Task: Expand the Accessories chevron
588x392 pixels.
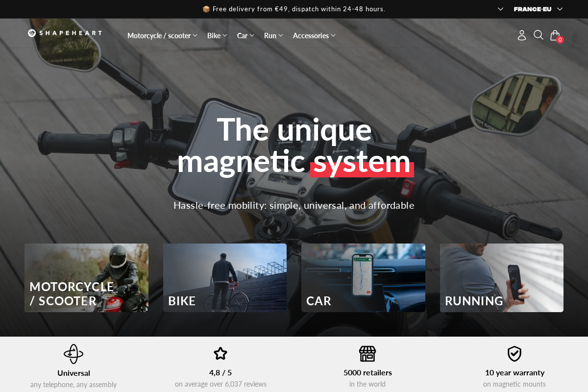Action: [x=334, y=35]
